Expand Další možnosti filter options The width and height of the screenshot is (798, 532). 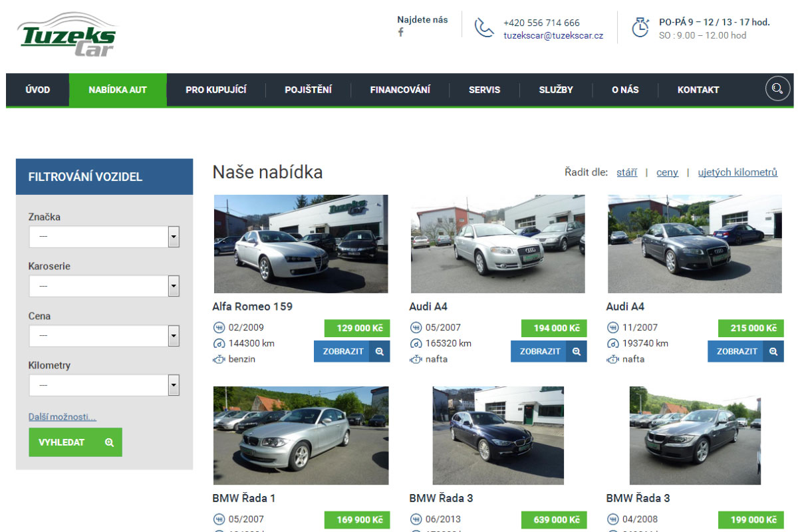point(63,417)
